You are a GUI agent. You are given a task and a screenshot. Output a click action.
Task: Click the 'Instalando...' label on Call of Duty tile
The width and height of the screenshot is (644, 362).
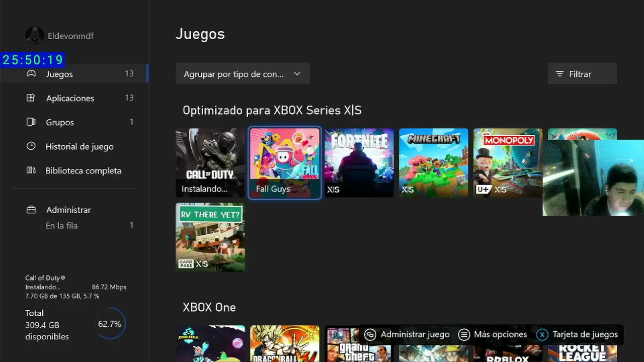coord(204,189)
